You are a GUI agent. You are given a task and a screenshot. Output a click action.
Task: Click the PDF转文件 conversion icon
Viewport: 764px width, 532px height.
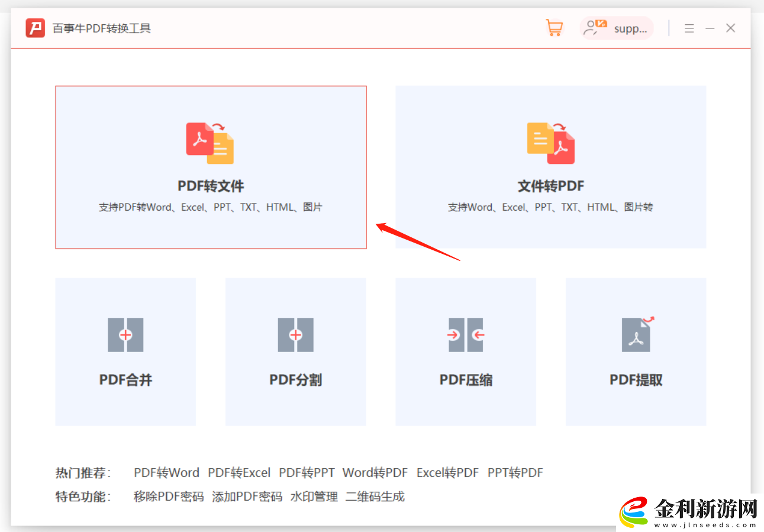[210, 143]
